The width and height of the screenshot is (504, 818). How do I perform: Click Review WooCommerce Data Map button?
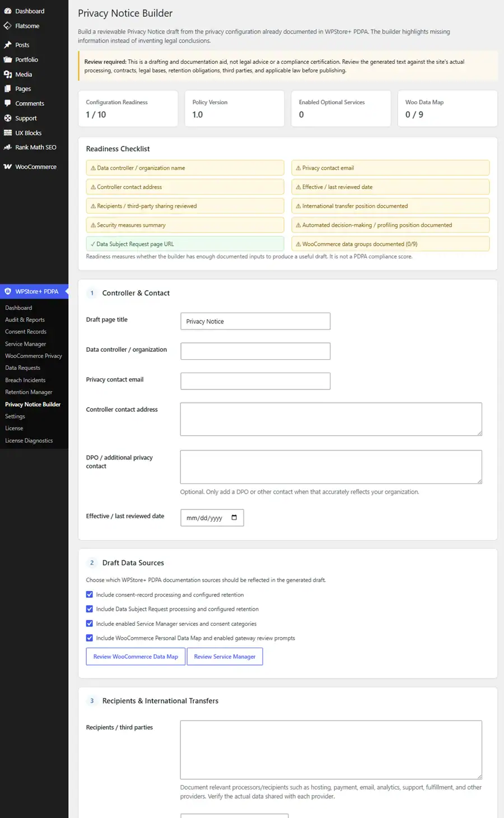136,657
